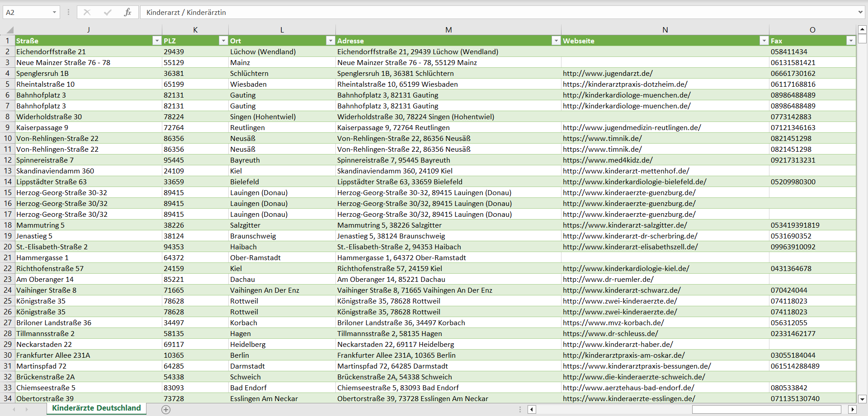Expand the formula bar chevron
This screenshot has width=868, height=416.
pyautogui.click(x=860, y=12)
